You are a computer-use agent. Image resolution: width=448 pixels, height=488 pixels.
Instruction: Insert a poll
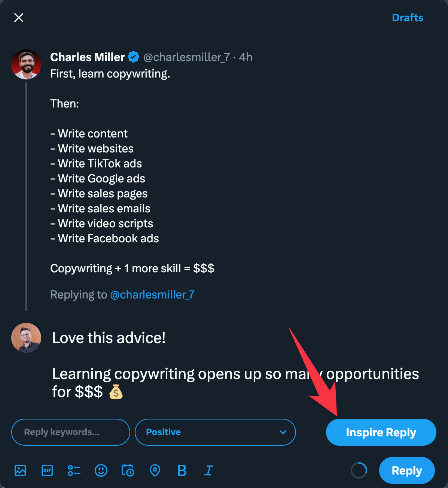pos(74,470)
